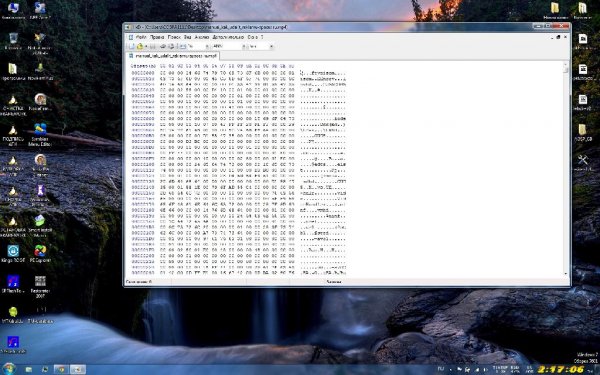Select the PC Explorer desktop icon

(40, 254)
